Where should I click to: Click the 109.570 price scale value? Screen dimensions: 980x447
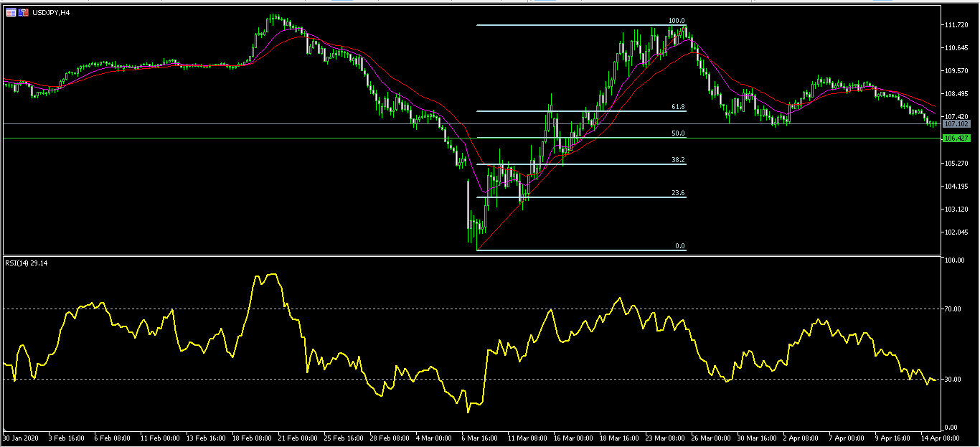[x=958, y=71]
